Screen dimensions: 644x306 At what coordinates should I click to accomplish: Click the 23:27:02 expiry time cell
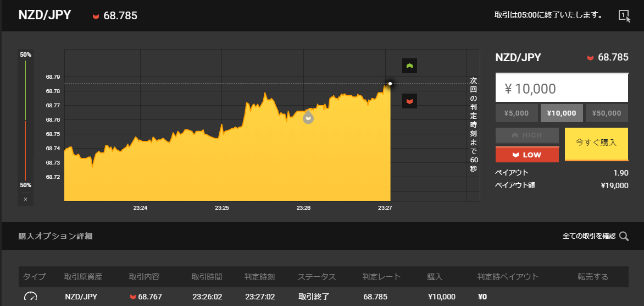point(260,297)
